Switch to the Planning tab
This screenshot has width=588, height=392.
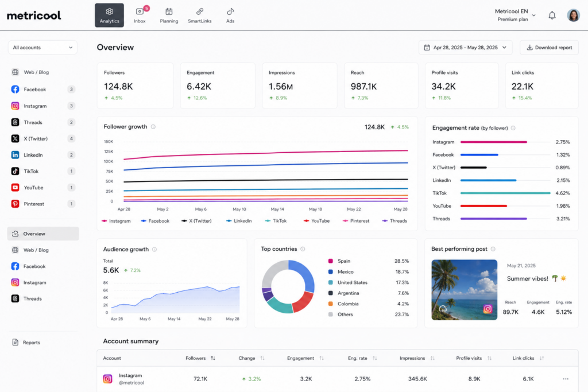click(x=169, y=15)
